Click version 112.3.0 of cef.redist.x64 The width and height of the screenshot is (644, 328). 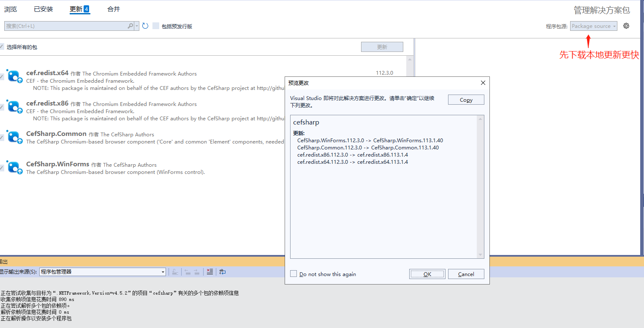(384, 73)
